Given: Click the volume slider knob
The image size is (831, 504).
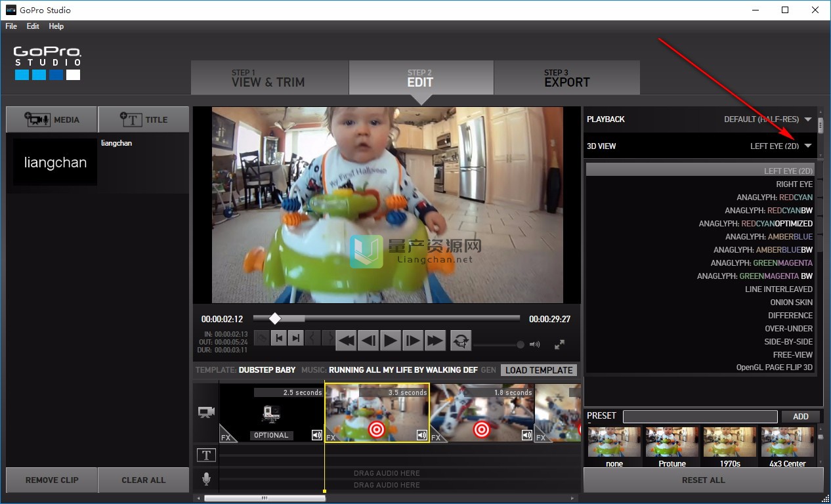Looking at the screenshot, I should click(521, 344).
